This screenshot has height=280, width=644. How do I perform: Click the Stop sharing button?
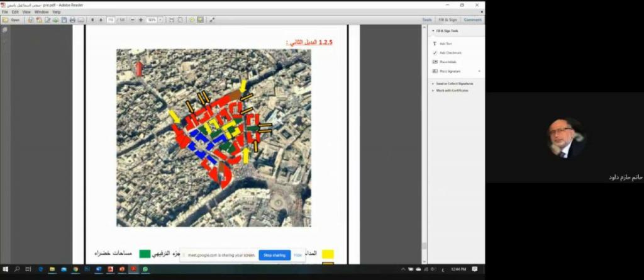click(x=274, y=255)
